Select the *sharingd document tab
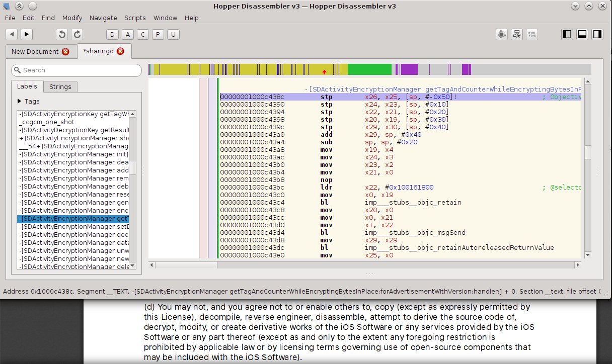Image resolution: width=612 pixels, height=364 pixels. tap(104, 51)
